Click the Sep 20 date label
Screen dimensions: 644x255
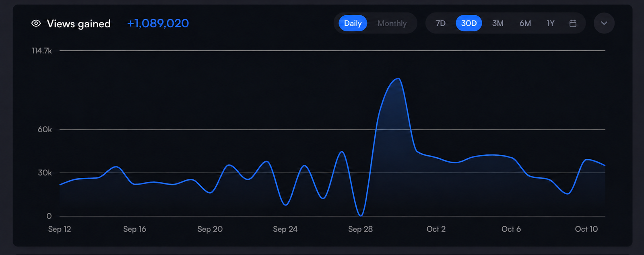[210, 229]
